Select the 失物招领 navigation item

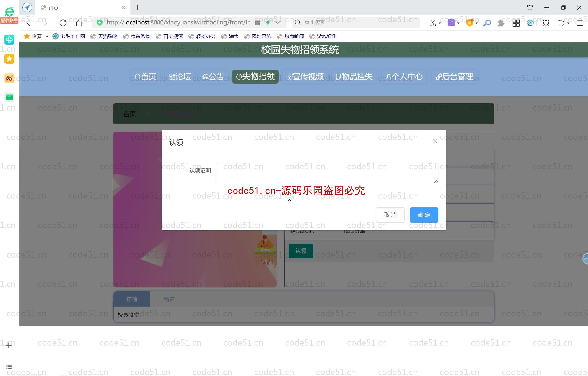pos(255,77)
